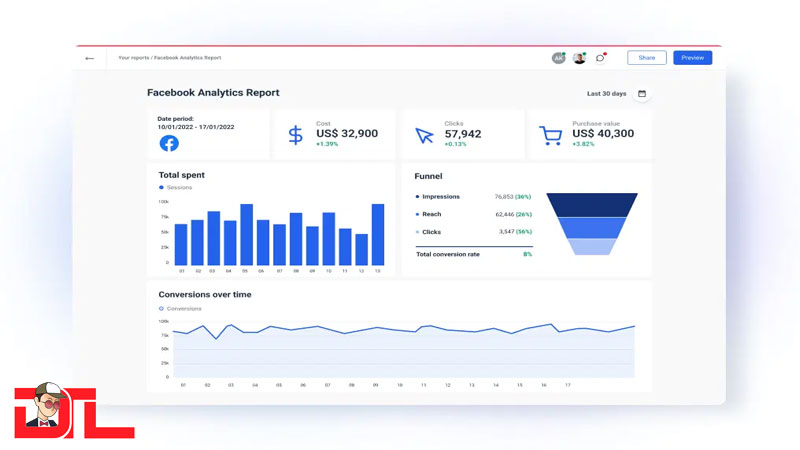Click the date period 10/01/2022 - 17/01/2022

tap(196, 127)
